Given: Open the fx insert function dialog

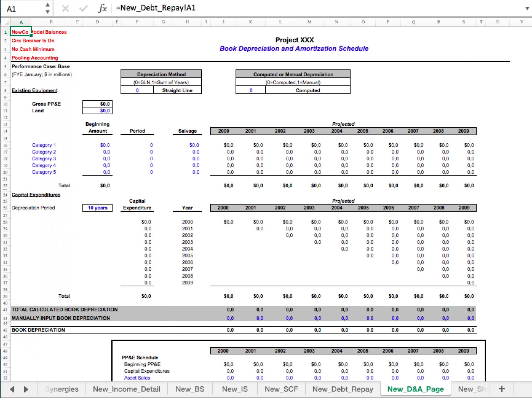Looking at the screenshot, I should pyautogui.click(x=103, y=8).
